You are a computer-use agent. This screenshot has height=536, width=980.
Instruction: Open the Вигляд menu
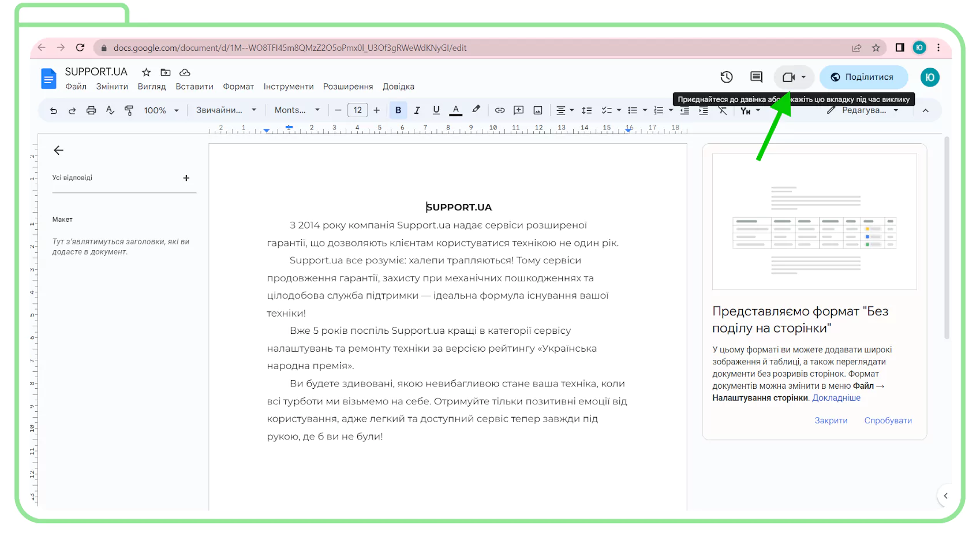tap(152, 87)
